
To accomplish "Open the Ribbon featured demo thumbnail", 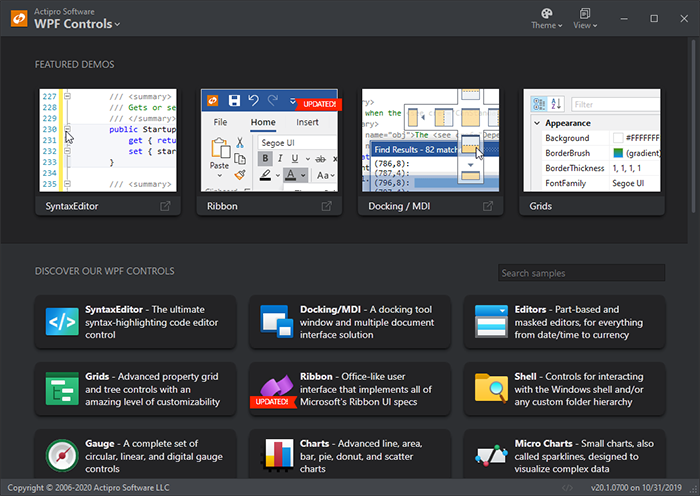I will (x=270, y=140).
